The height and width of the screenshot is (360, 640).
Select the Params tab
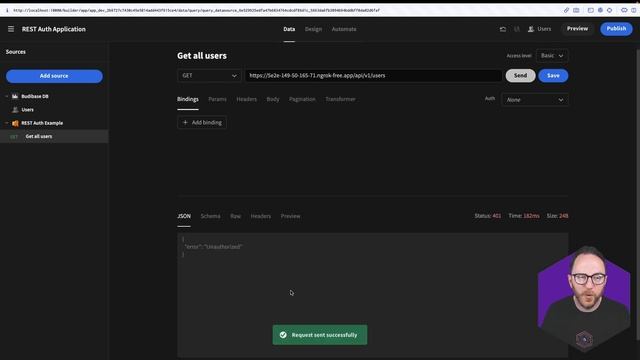point(217,99)
